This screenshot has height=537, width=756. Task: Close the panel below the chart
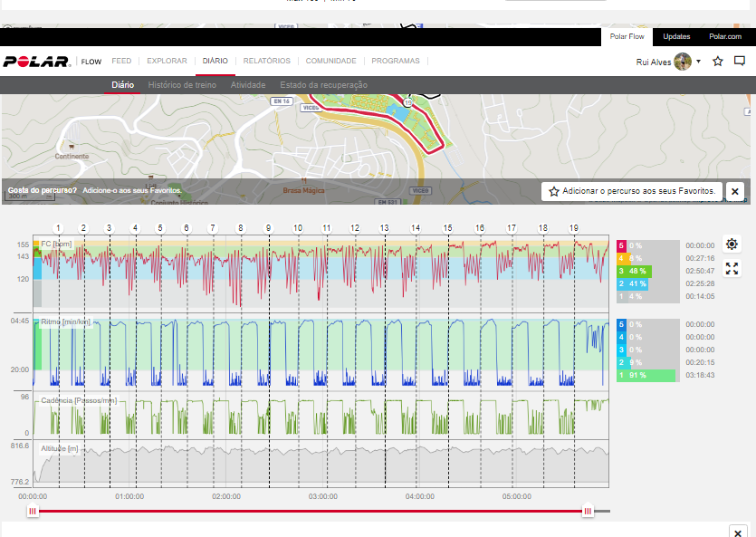(x=738, y=532)
